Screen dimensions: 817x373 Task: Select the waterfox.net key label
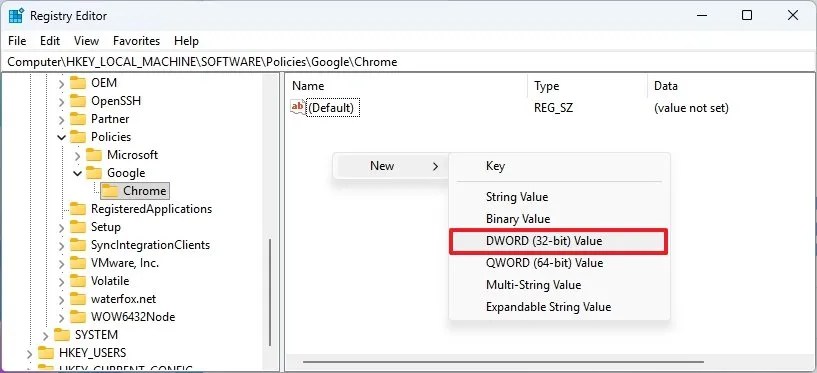coord(123,299)
